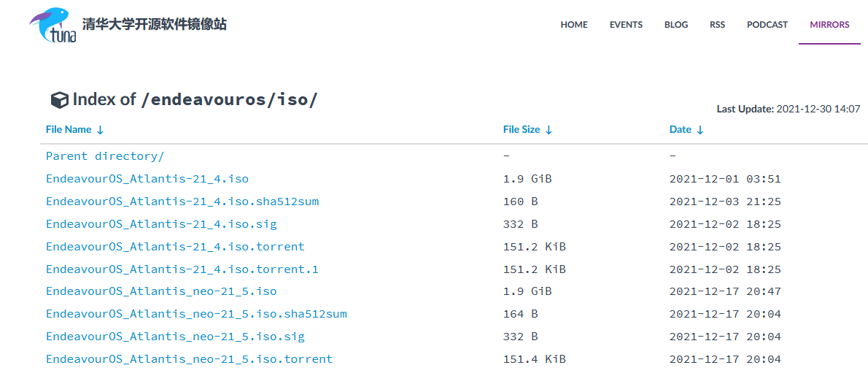Open the HOME navigation item
Image resolution: width=868 pixels, height=376 pixels.
574,25
